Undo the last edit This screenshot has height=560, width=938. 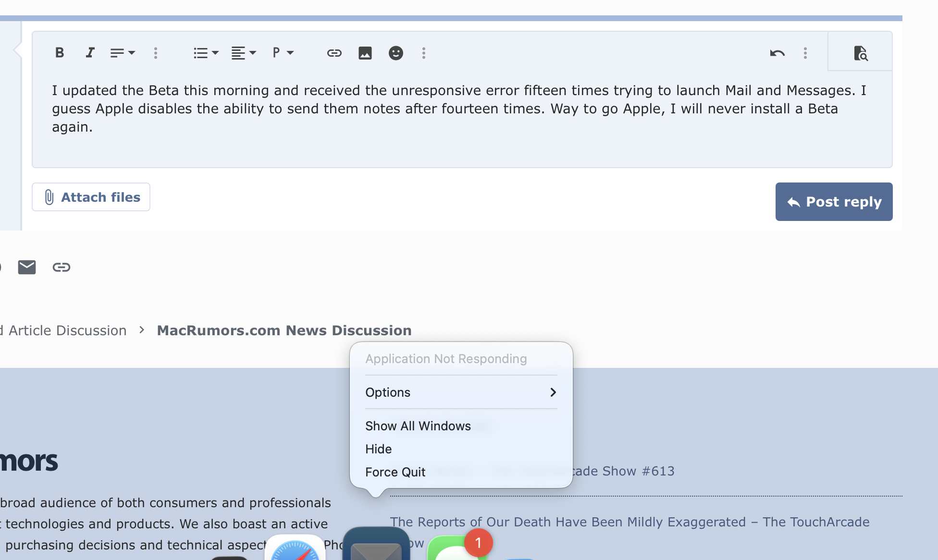click(x=777, y=53)
